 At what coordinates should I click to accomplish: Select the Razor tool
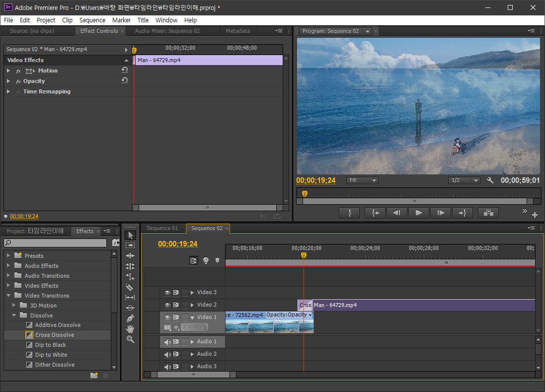[x=130, y=287]
